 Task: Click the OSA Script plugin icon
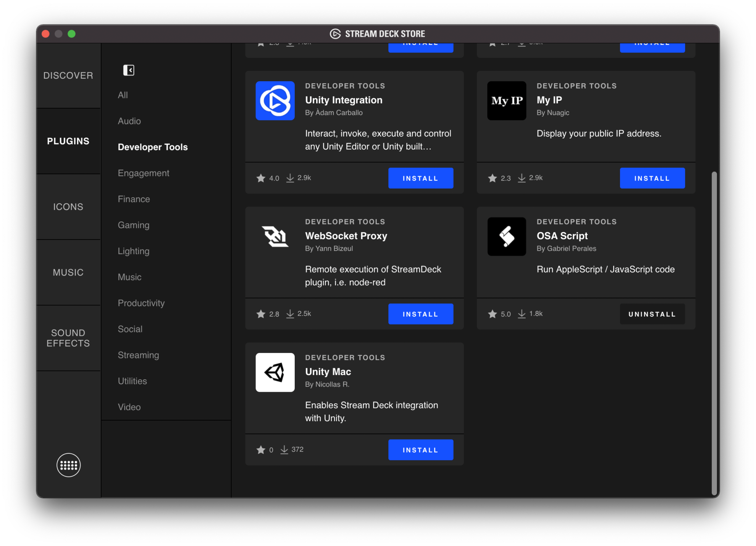(507, 237)
